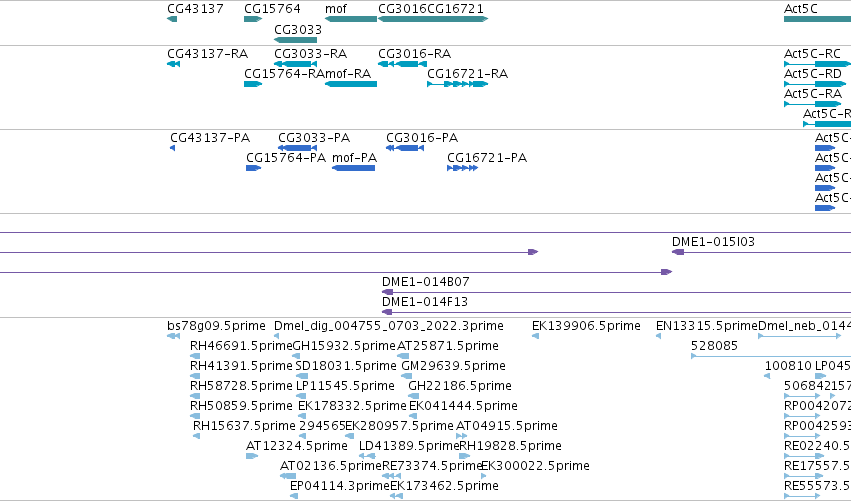Select EST RH15637.5prime
Screen dimensions: 851x501
click(196, 436)
